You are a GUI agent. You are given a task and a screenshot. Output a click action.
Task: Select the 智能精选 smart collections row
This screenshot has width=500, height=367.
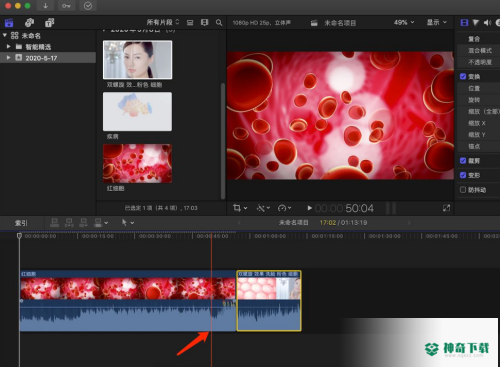48,46
